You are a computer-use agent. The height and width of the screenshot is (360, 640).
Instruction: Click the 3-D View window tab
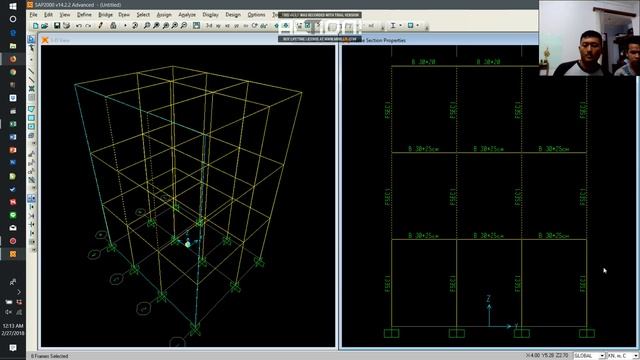(60, 40)
